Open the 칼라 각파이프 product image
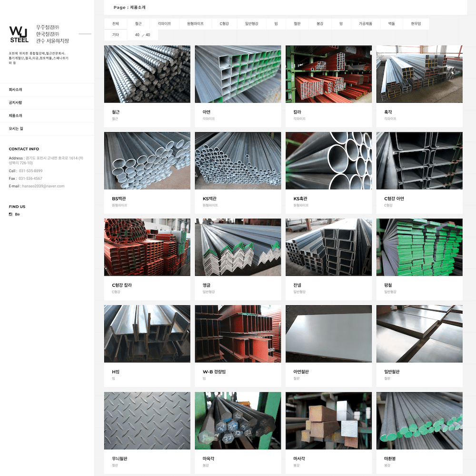 coord(328,74)
